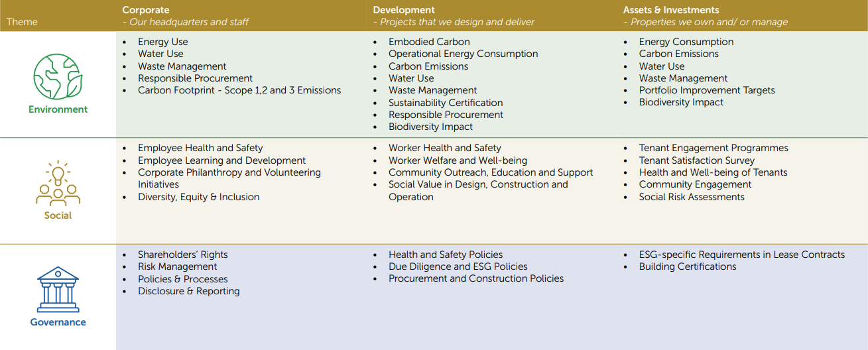Click Building Certifications item
The image size is (868, 350).
[688, 266]
